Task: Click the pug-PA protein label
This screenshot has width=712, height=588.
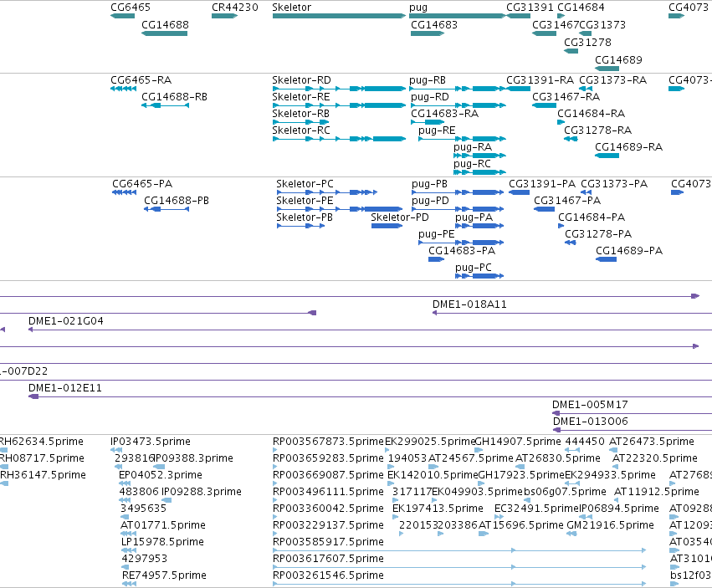Action: (474, 217)
